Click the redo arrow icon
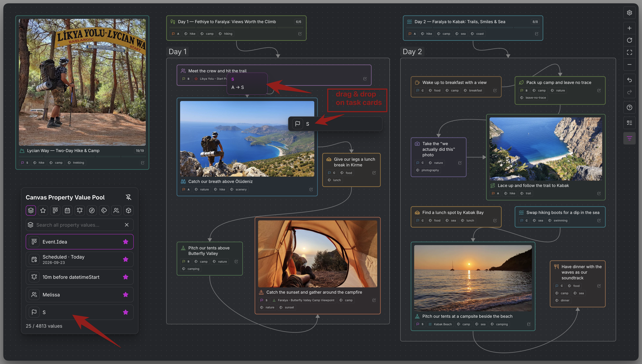This screenshot has width=642, height=364. point(629,92)
